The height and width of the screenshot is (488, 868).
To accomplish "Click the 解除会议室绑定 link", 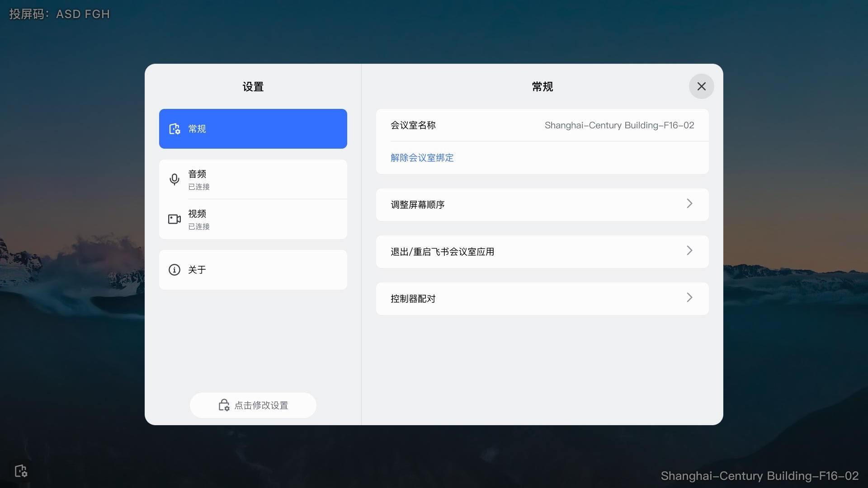I will (x=421, y=158).
